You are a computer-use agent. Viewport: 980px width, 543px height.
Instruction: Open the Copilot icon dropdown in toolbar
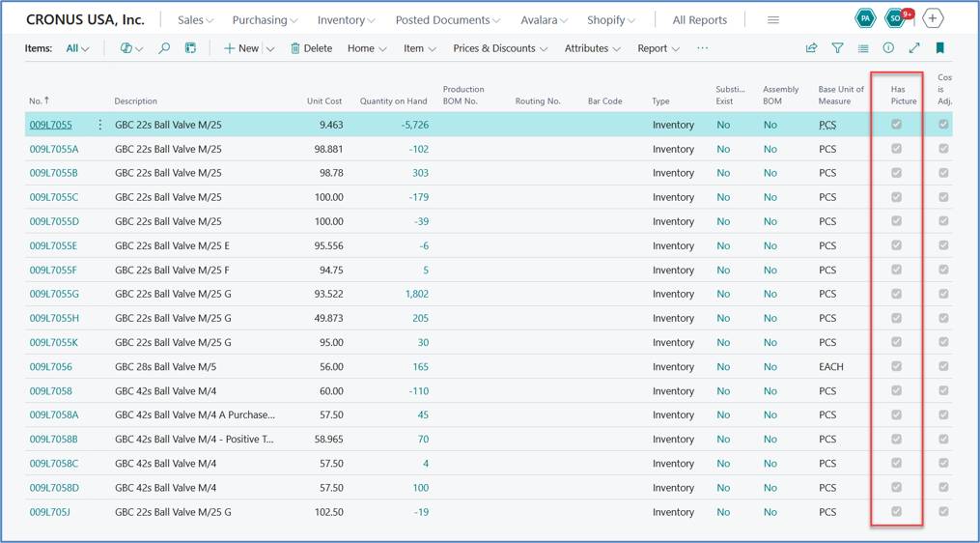tap(131, 48)
